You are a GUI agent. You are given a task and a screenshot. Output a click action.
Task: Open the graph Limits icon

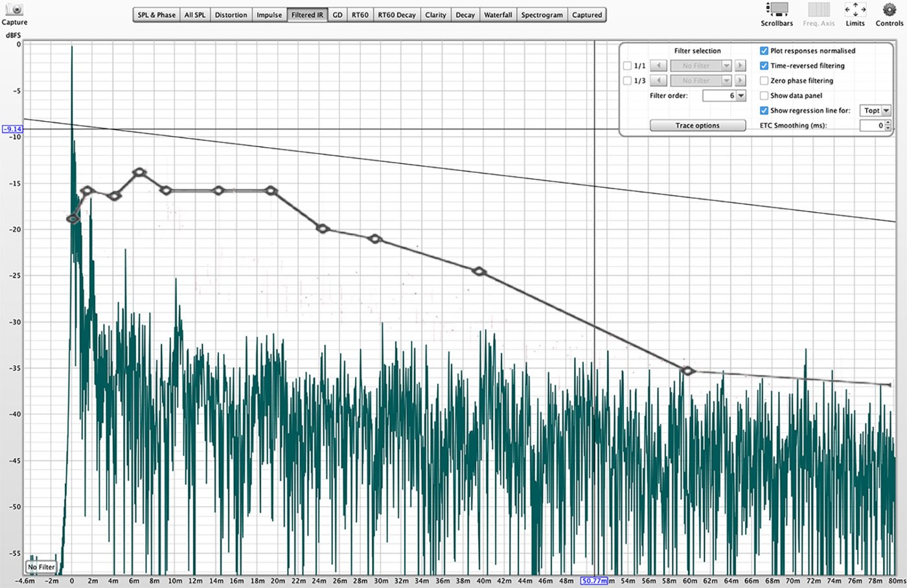click(855, 10)
